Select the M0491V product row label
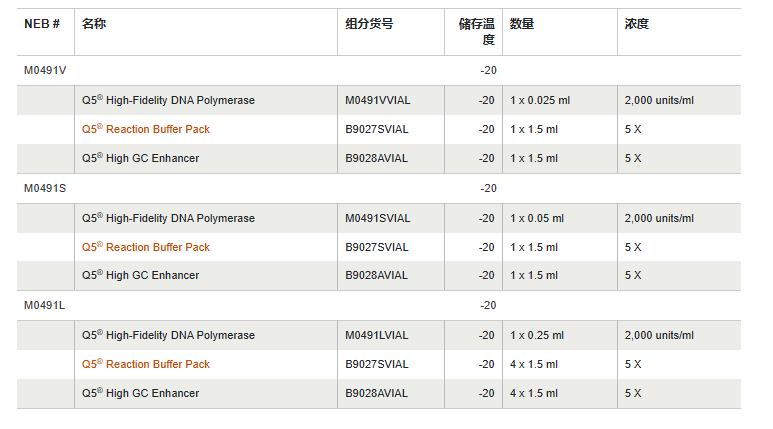Viewport: 773px width, 429px height. tap(45, 71)
